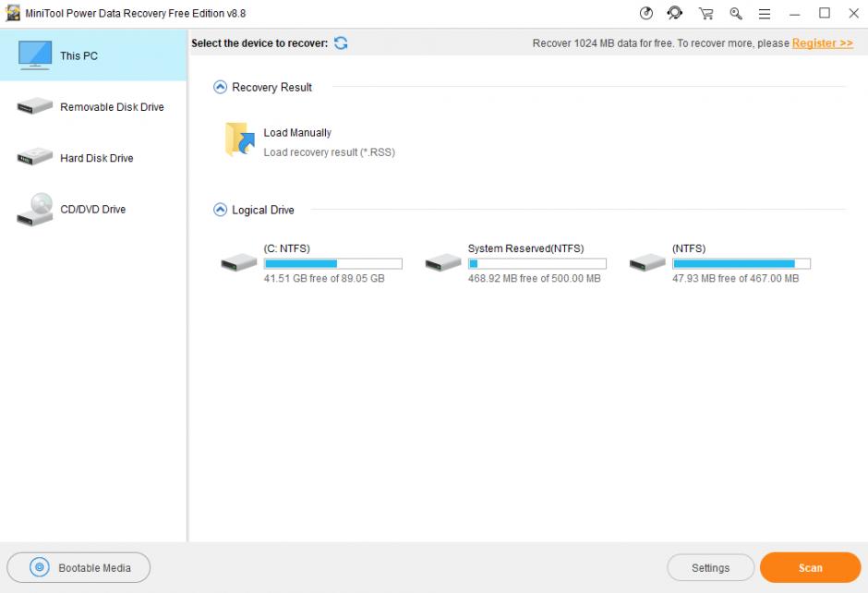Select the System Reserved drive icon
Viewport: 868px width, 593px height.
[x=443, y=262]
